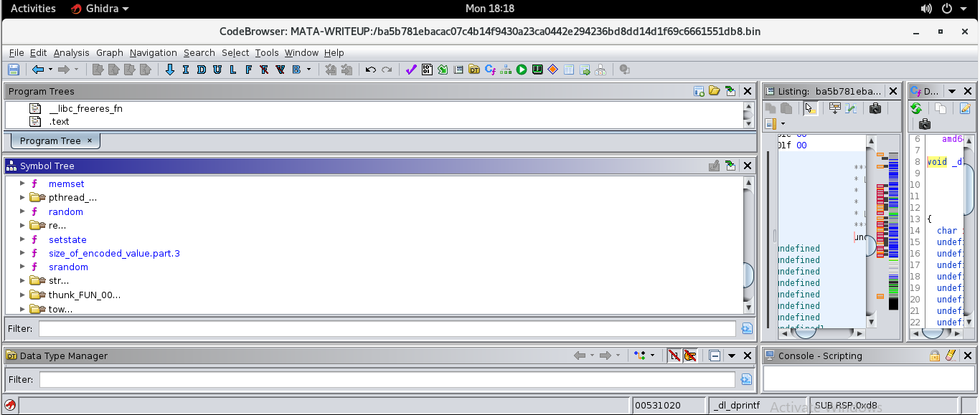Screen dimensions: 980x415
Task: Click the Next Bookmark 'B' icon
Action: 296,70
